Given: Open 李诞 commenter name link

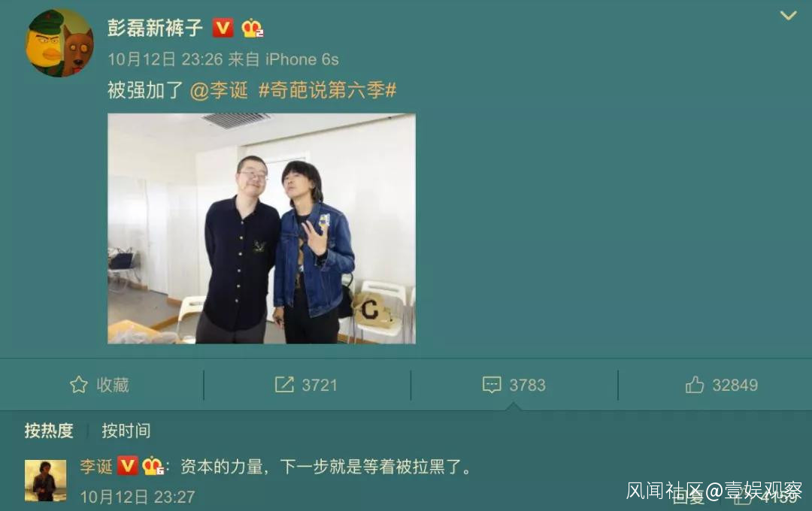Looking at the screenshot, I should click(96, 467).
